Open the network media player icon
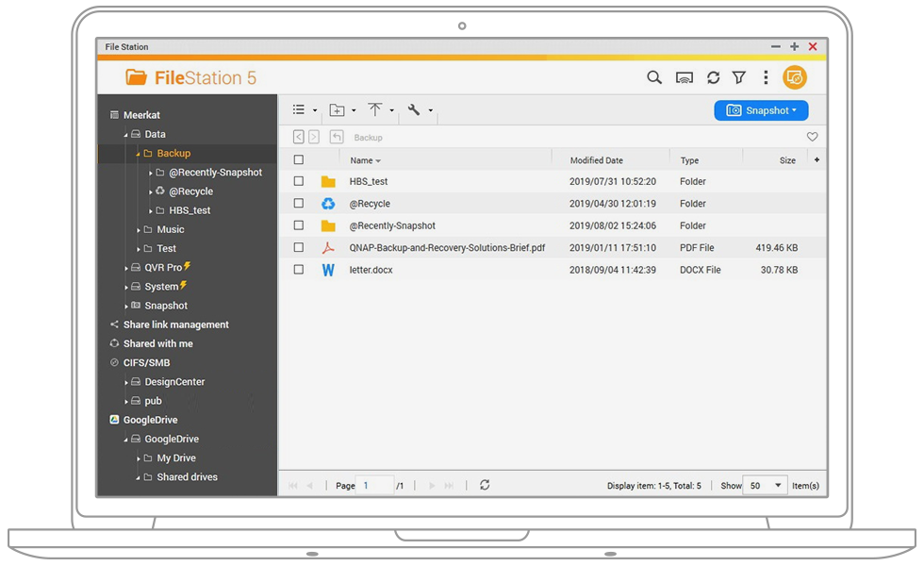 coord(685,78)
